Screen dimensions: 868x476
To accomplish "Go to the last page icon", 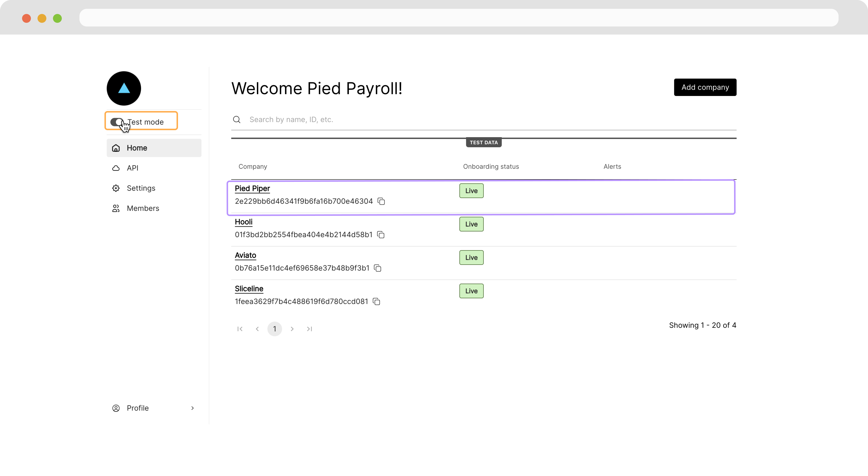I will (x=309, y=329).
